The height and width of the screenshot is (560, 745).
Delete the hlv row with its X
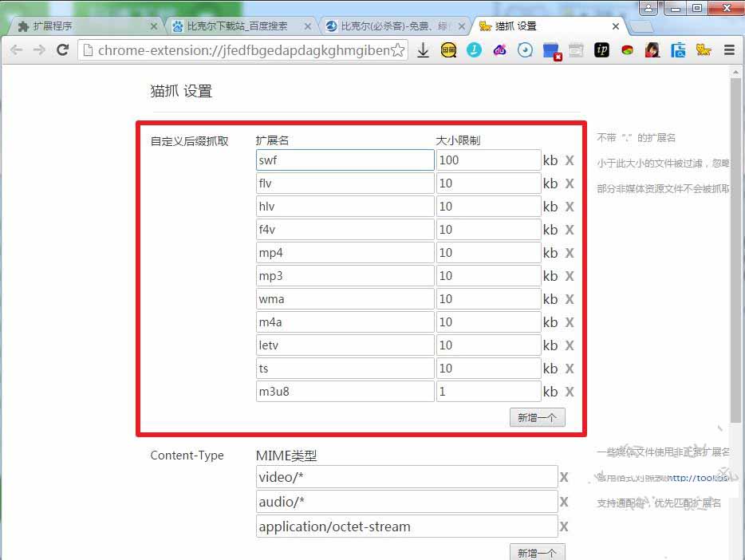[570, 207]
